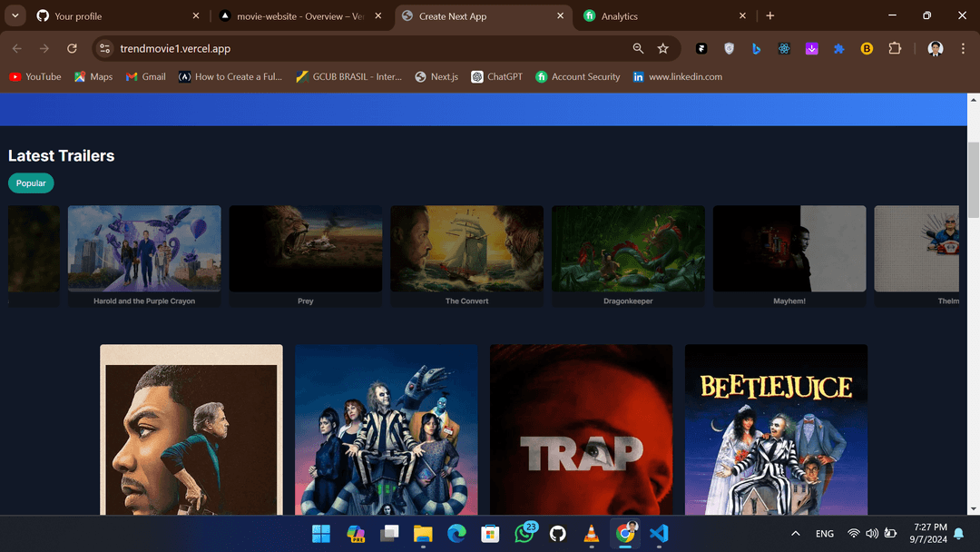This screenshot has height=552, width=980.
Task: Select the Create Next App tab
Action: tap(483, 16)
